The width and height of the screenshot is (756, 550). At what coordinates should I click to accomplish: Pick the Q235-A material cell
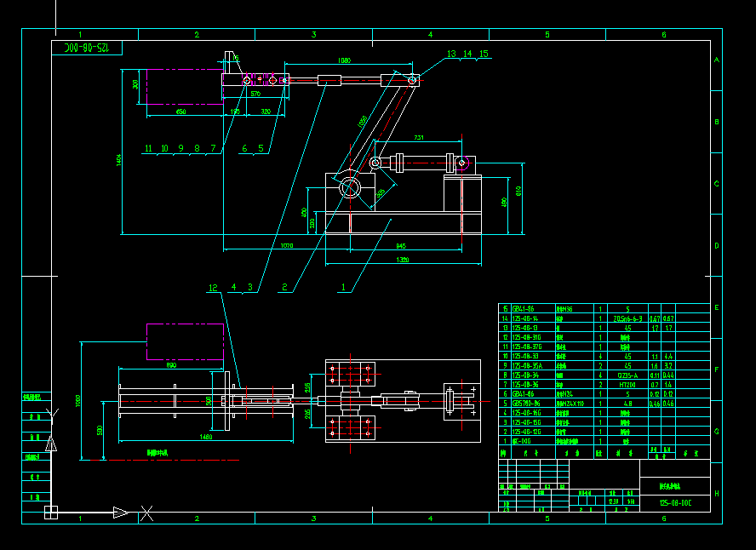point(627,375)
